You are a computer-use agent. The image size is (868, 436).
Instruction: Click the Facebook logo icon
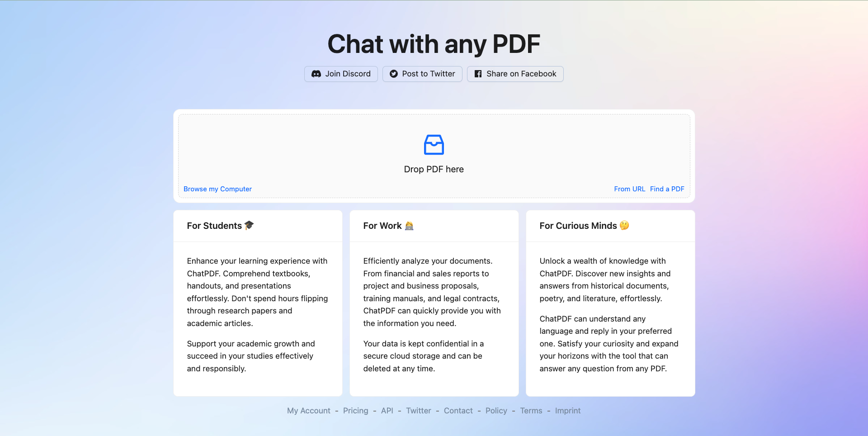point(478,74)
